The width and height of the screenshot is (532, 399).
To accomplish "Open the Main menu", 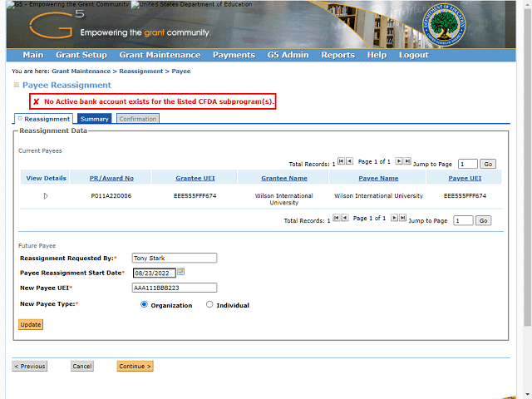I will click(33, 55).
